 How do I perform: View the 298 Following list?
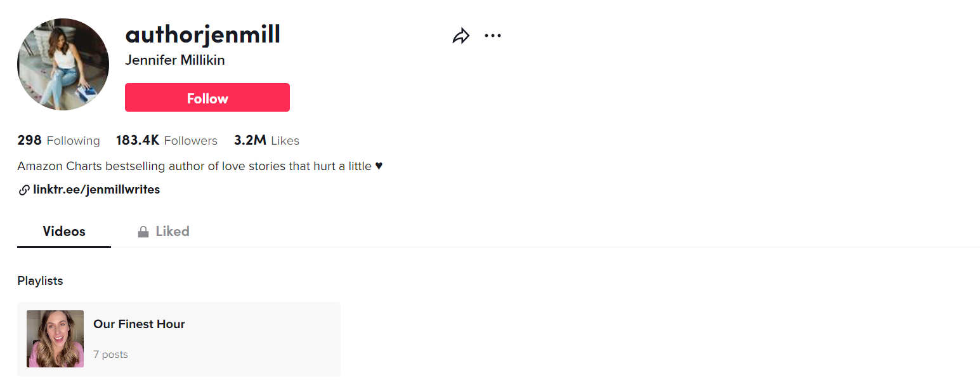58,141
